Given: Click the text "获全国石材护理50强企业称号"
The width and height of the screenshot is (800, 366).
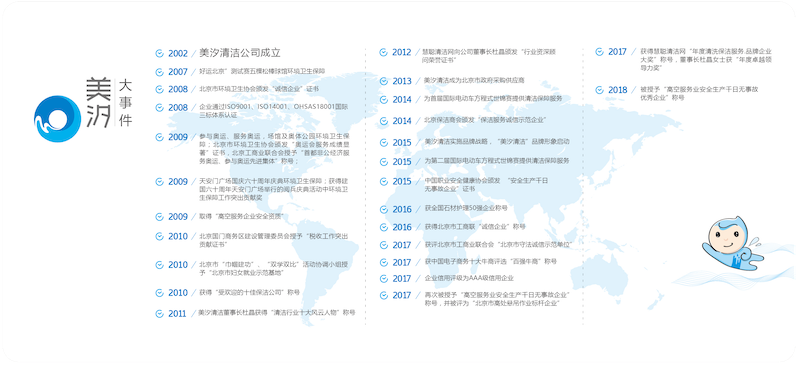Looking at the screenshot, I should [466, 208].
